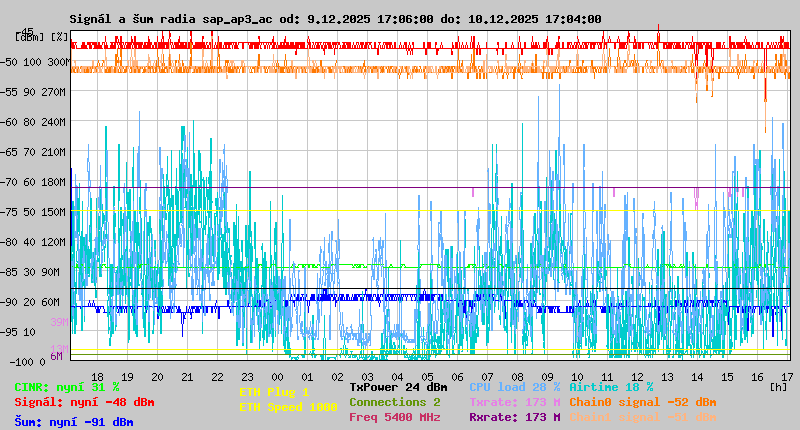The image size is (800, 430).
Task: Select the ETH Plug legend label
Action: [x=274, y=393]
